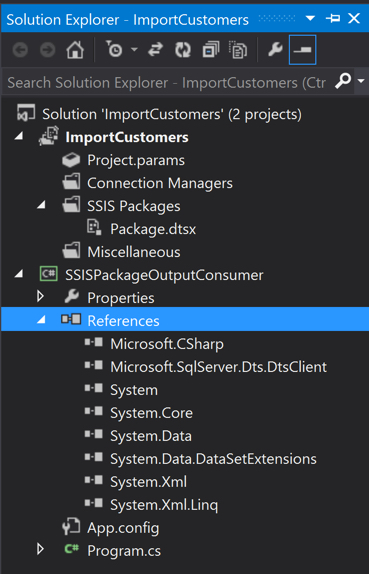
Task: Click the Project.params icon
Action: point(71,160)
